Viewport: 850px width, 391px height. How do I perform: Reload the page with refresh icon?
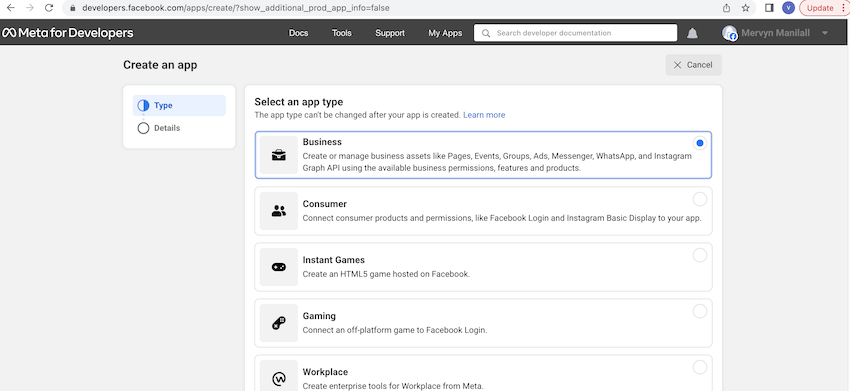pyautogui.click(x=49, y=8)
